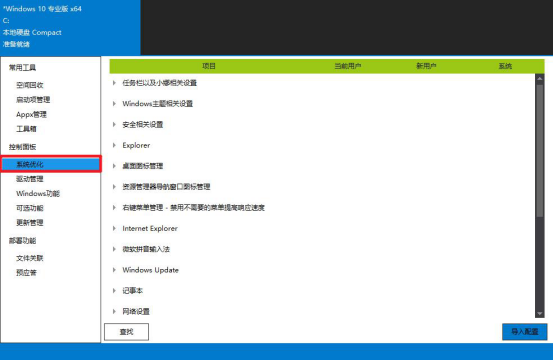Select Windows功能 sidebar item
This screenshot has height=360, width=553.
(38, 194)
